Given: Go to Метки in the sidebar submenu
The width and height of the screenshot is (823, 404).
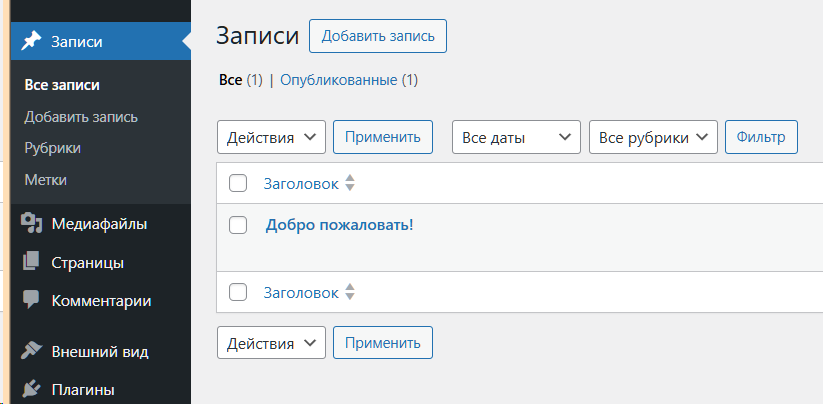Looking at the screenshot, I should click(46, 180).
